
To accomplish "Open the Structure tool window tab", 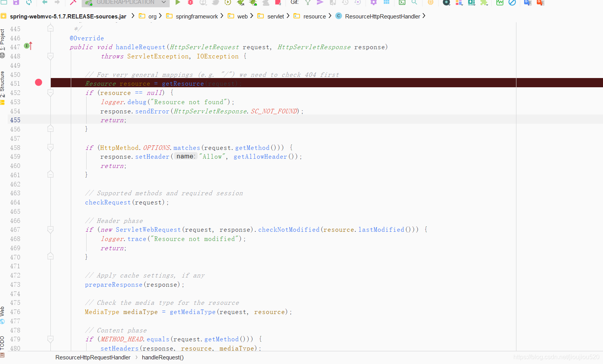I will coord(3,84).
